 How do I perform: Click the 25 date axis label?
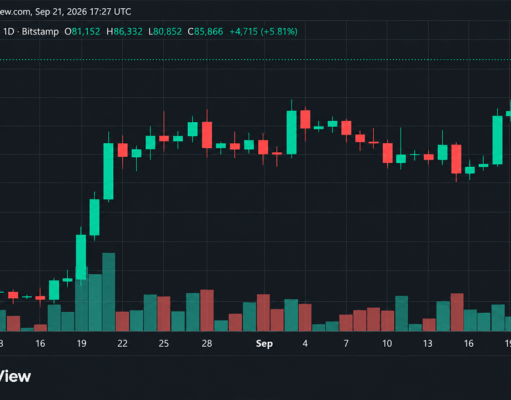click(x=164, y=343)
